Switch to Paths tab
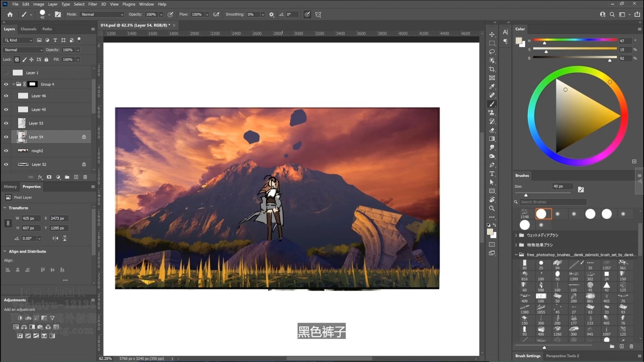 pos(47,29)
